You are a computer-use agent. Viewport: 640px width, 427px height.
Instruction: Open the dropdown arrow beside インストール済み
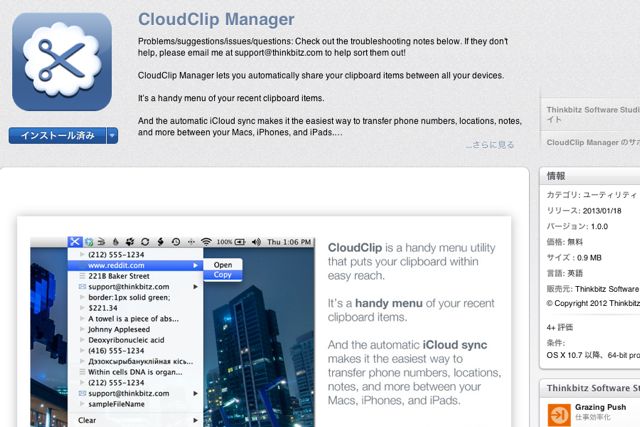point(112,136)
